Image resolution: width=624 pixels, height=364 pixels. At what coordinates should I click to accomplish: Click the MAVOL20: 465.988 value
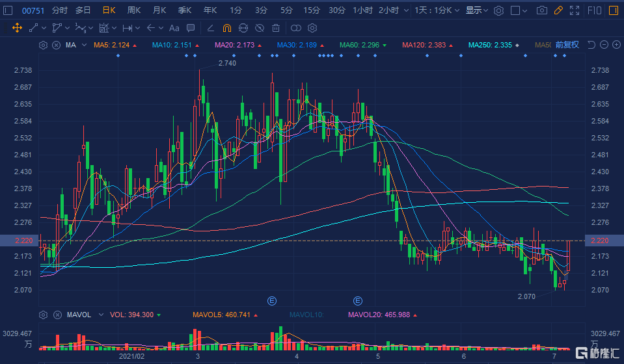pyautogui.click(x=379, y=315)
